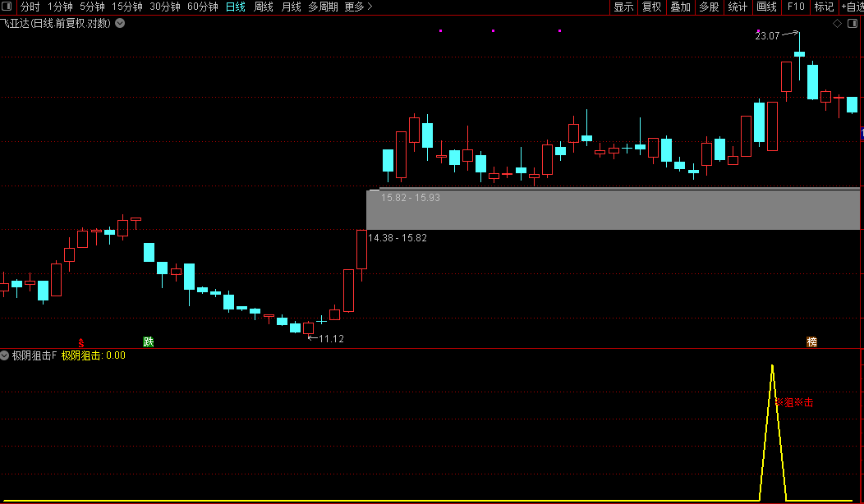Click the yellow indicator peak line
This screenshot has width=864, height=504.
pos(773,433)
